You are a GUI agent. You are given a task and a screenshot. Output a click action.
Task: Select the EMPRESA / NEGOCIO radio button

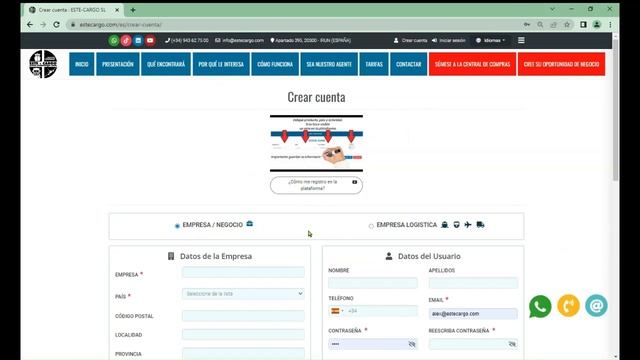[177, 226]
